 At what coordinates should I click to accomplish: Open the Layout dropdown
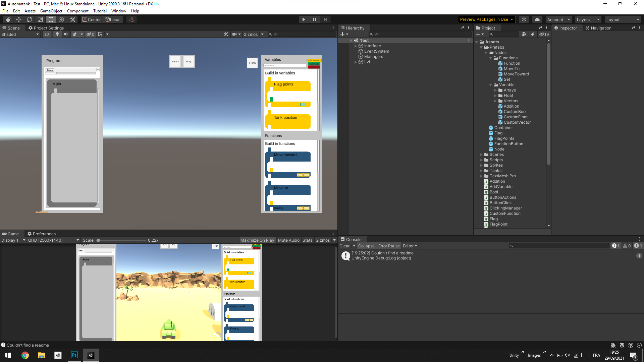pos(623,19)
